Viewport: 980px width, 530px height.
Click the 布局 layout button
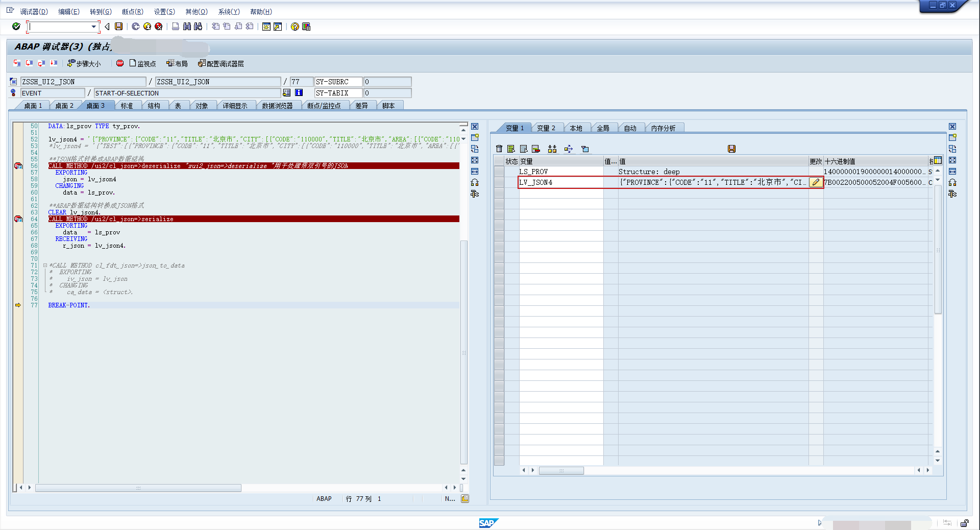coord(177,63)
